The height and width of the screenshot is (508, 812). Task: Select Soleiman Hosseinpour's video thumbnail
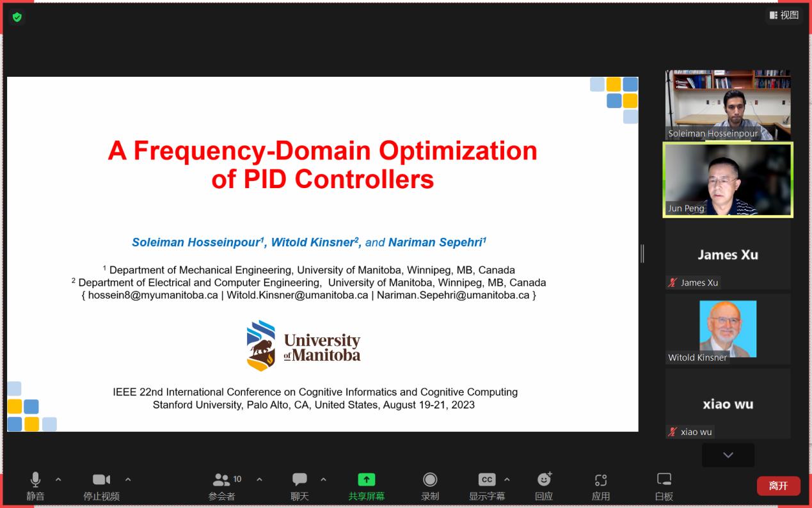pos(728,105)
